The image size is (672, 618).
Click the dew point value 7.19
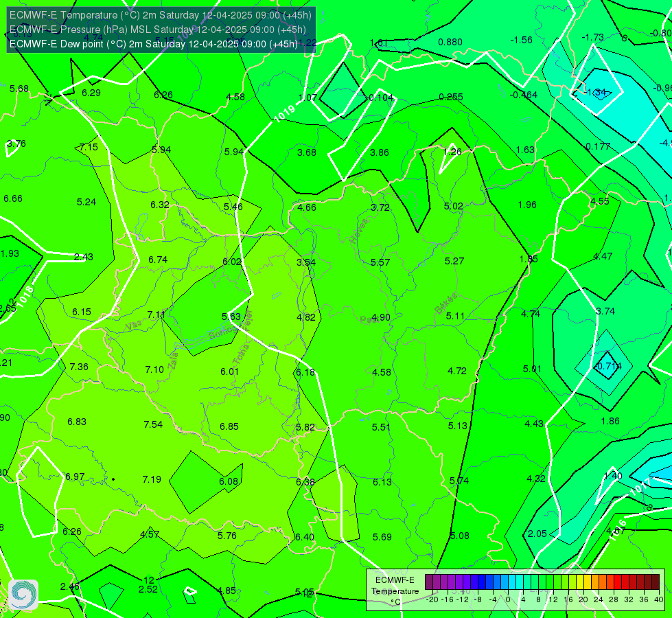(x=152, y=479)
